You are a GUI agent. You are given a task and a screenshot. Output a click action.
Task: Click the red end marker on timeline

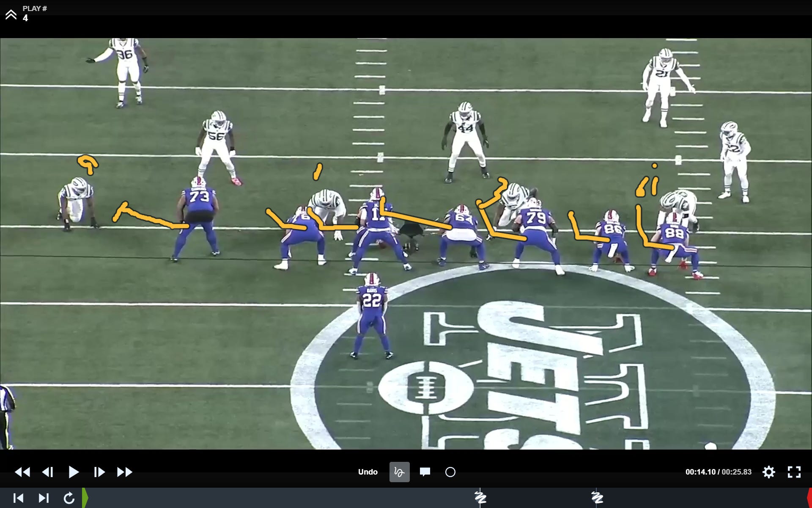809,498
